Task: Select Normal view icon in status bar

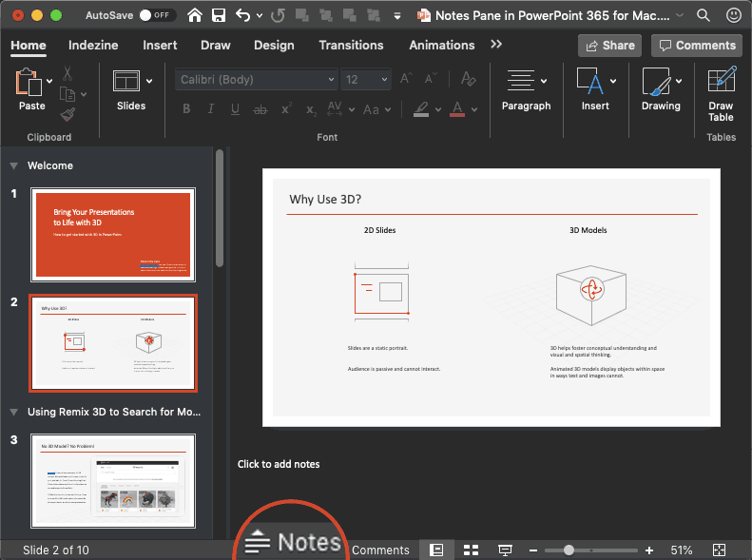Action: pos(436,550)
